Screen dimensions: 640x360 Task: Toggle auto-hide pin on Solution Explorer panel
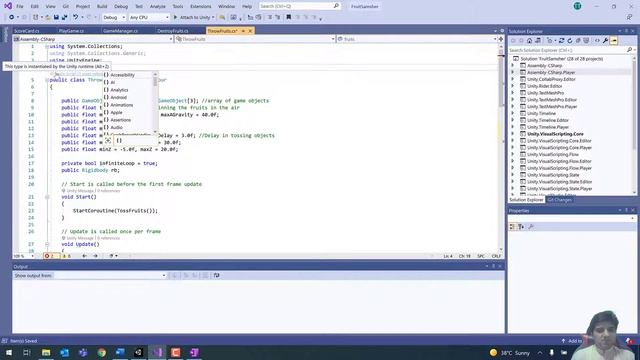tap(627, 31)
